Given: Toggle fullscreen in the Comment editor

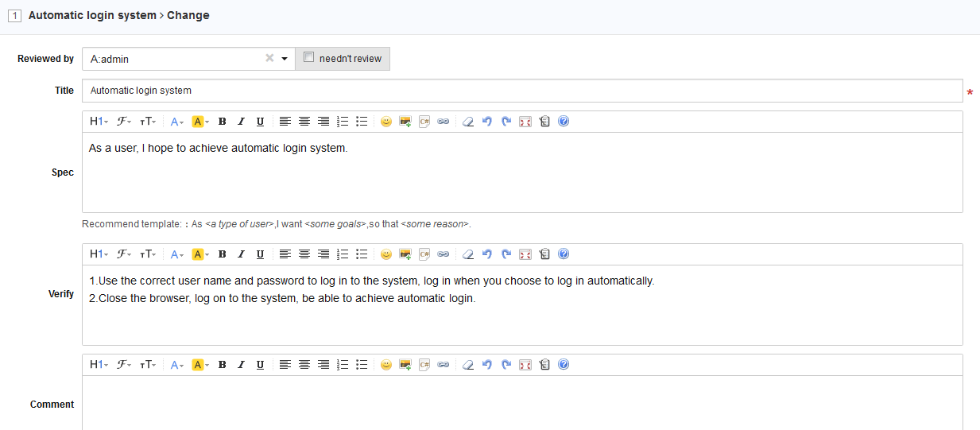Looking at the screenshot, I should pos(525,365).
